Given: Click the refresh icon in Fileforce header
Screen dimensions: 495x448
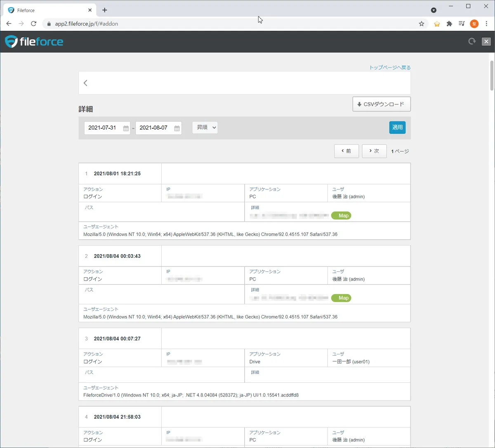Looking at the screenshot, I should click(472, 41).
